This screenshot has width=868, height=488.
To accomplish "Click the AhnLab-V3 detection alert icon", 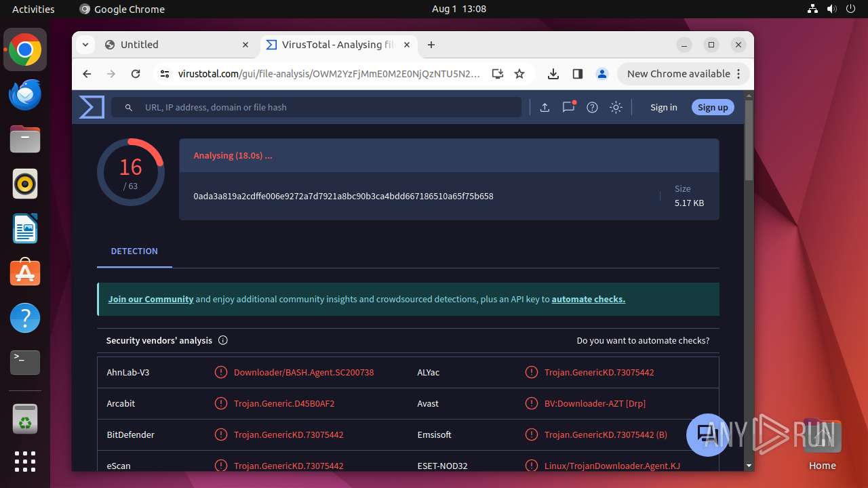I will [221, 372].
